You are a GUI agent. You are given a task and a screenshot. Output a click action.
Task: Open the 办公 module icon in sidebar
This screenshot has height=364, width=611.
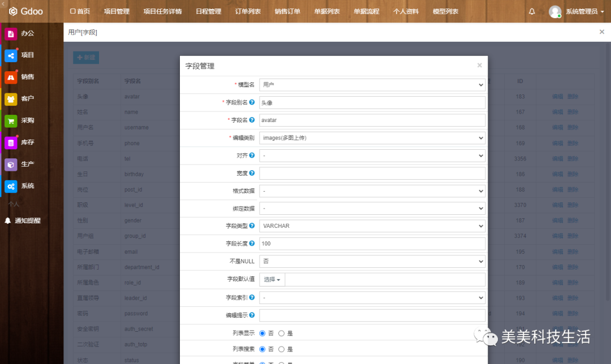[11, 34]
